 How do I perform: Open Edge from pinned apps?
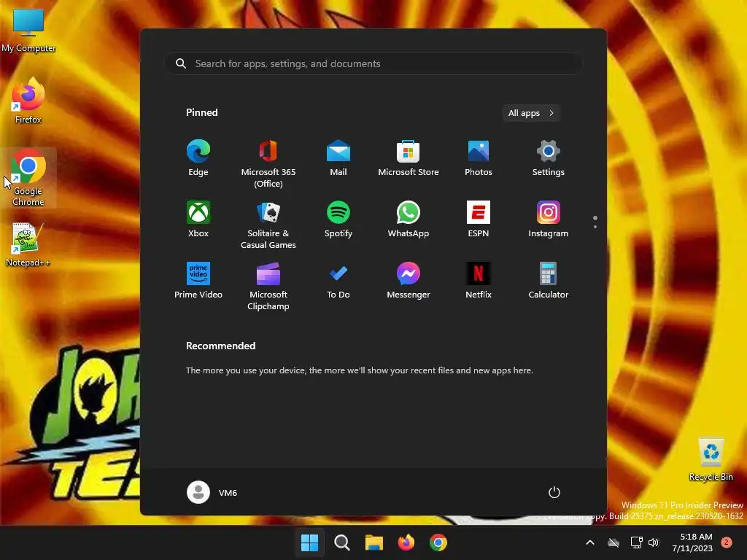click(x=198, y=158)
